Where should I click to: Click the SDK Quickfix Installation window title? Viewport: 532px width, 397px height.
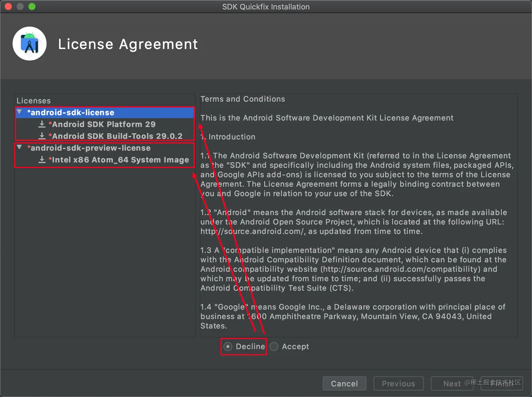[266, 7]
